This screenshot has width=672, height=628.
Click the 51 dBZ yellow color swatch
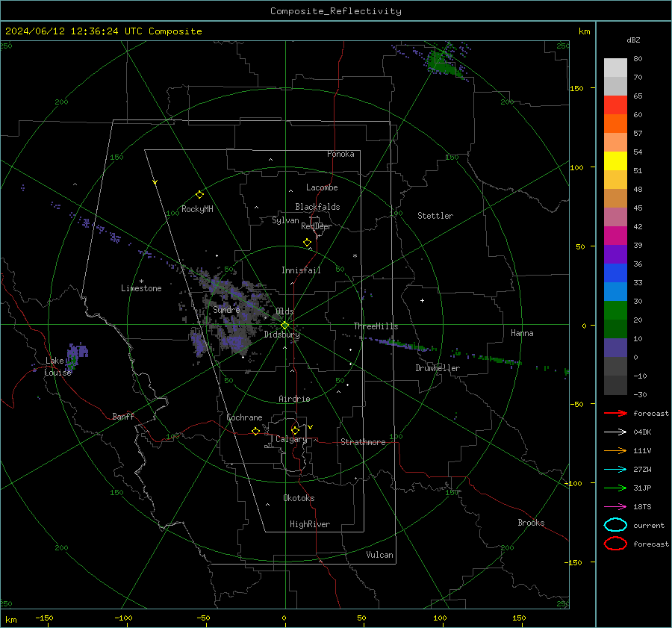pos(615,161)
